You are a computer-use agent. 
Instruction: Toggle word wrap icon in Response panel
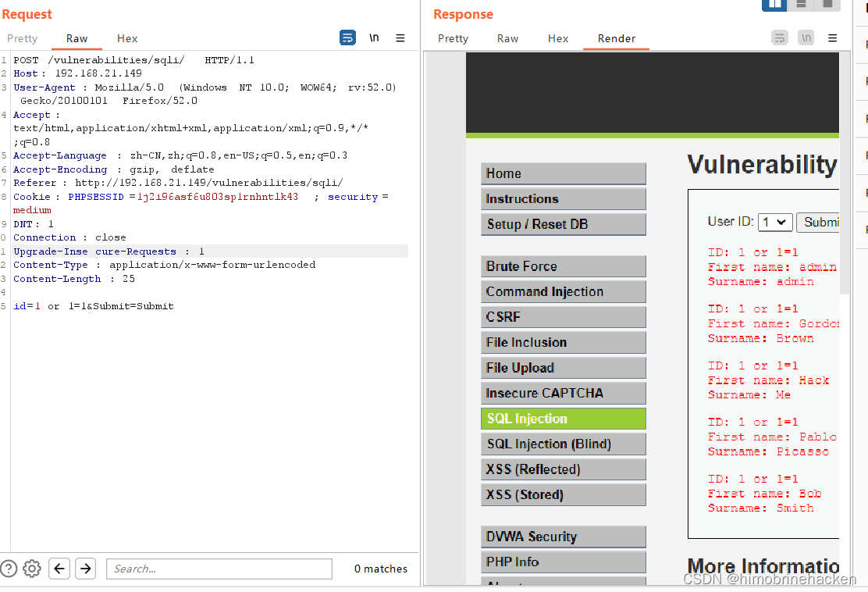780,37
